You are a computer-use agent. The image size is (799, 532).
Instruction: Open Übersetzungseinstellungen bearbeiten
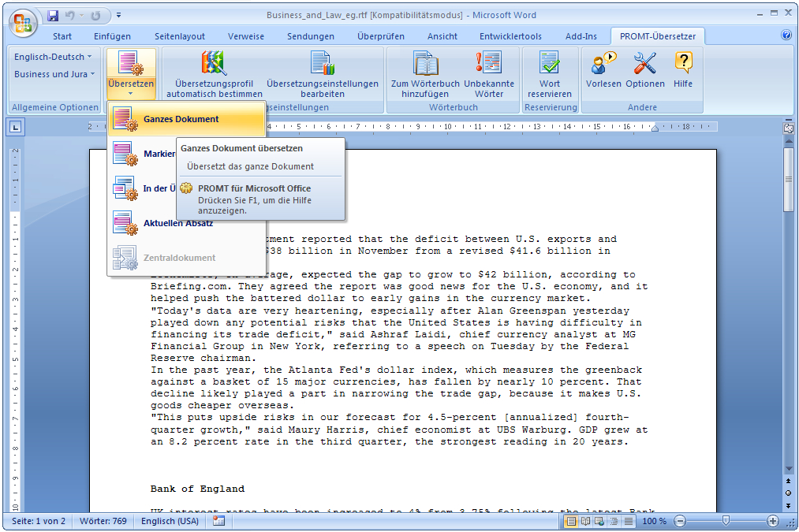(x=322, y=63)
